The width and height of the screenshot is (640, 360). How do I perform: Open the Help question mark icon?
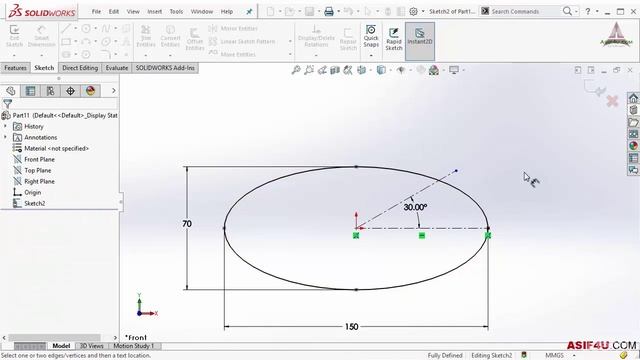[x=587, y=11]
